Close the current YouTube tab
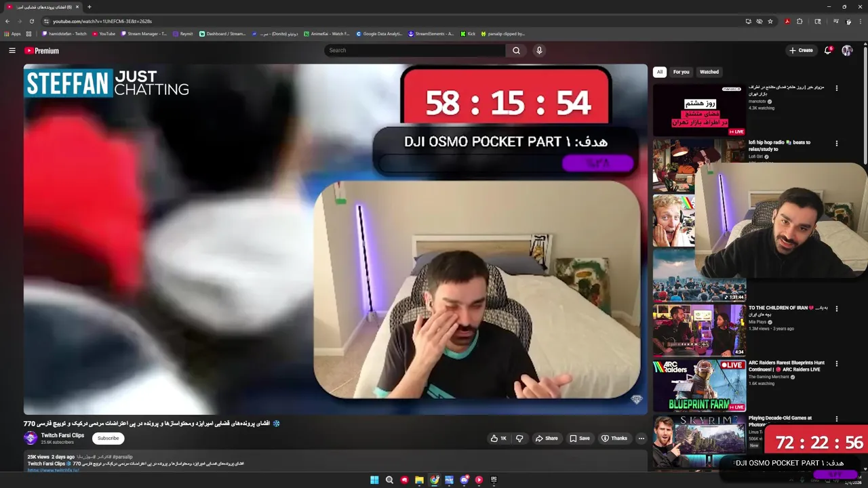 [x=77, y=7]
